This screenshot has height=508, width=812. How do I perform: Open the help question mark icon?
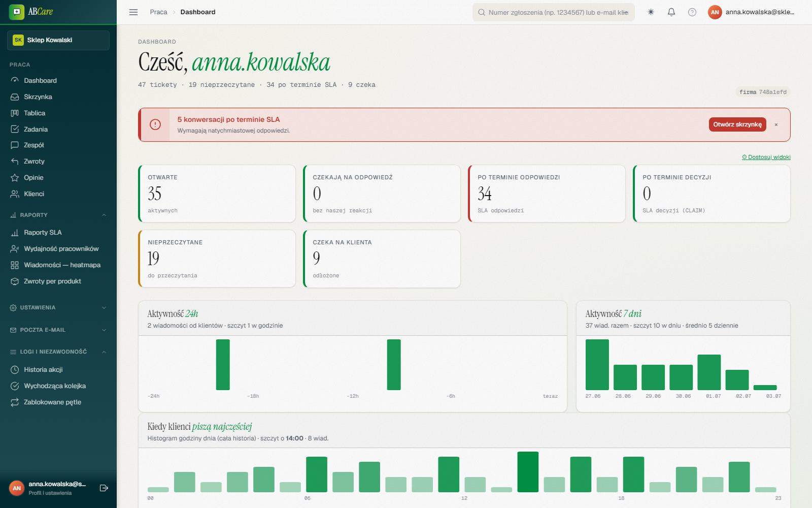coord(692,12)
